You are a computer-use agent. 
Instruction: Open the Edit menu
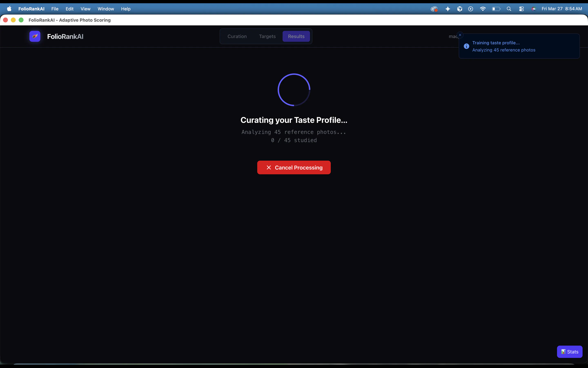click(69, 9)
